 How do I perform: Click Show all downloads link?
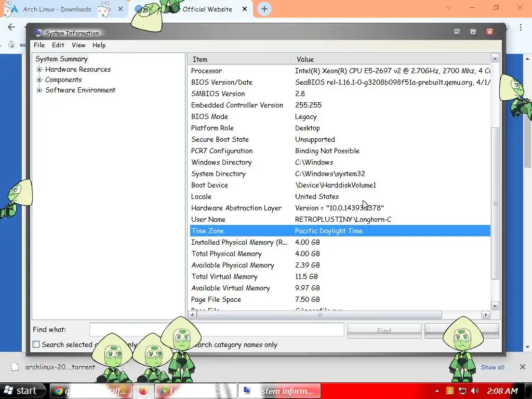[x=493, y=367]
